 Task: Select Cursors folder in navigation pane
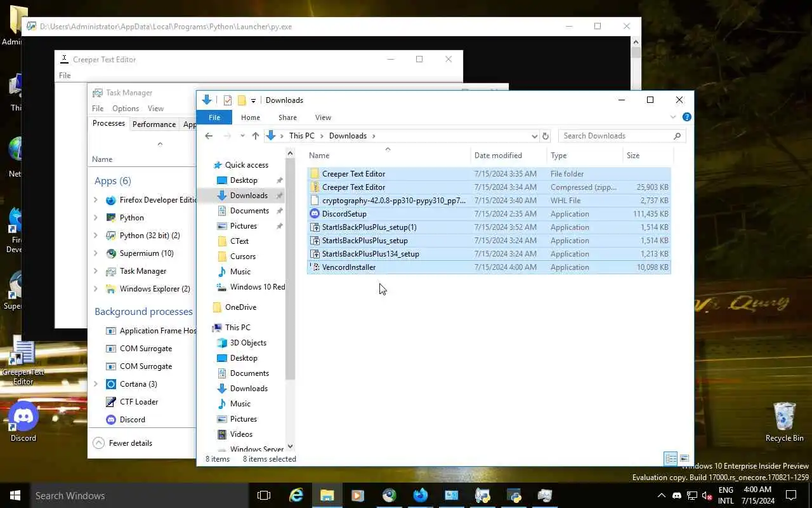click(243, 257)
